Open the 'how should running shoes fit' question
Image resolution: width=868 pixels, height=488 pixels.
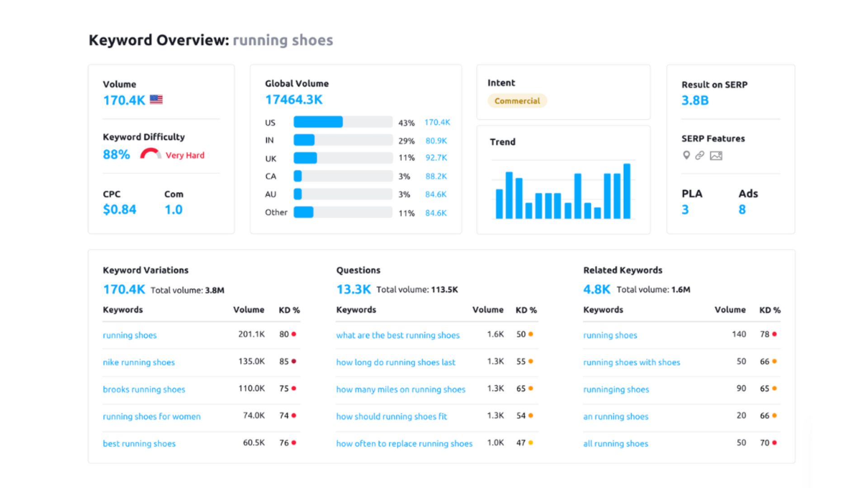click(392, 417)
